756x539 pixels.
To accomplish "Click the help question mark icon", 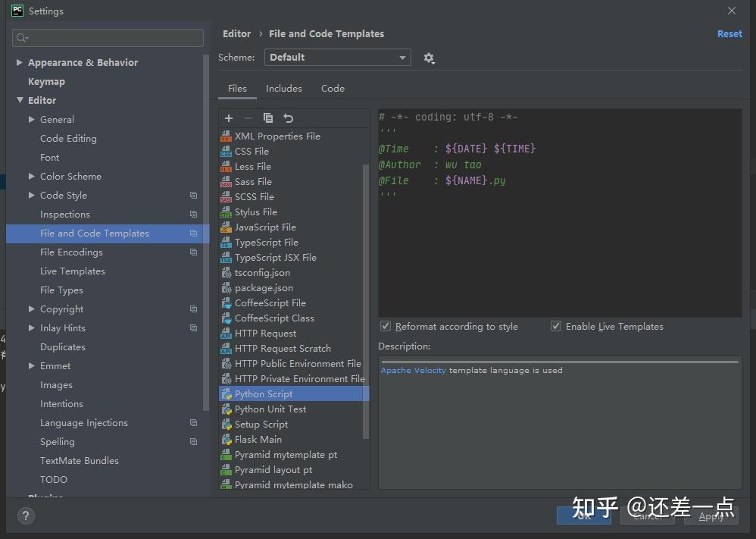I will tap(26, 515).
